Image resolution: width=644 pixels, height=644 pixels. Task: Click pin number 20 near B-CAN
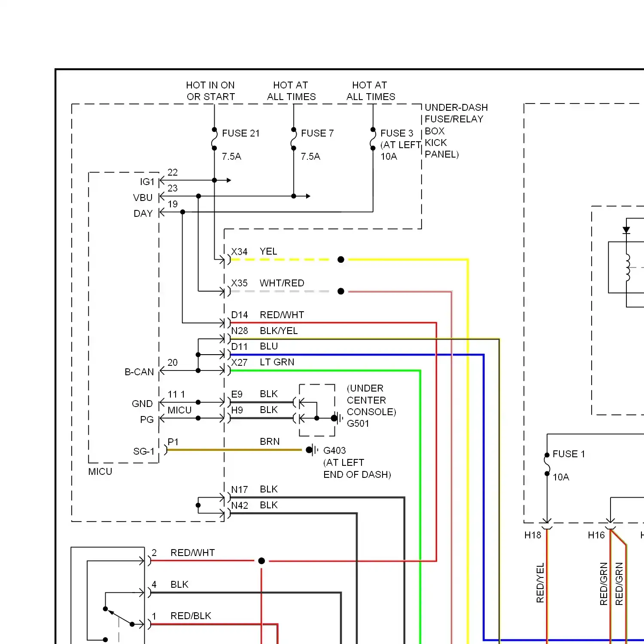pyautogui.click(x=173, y=362)
